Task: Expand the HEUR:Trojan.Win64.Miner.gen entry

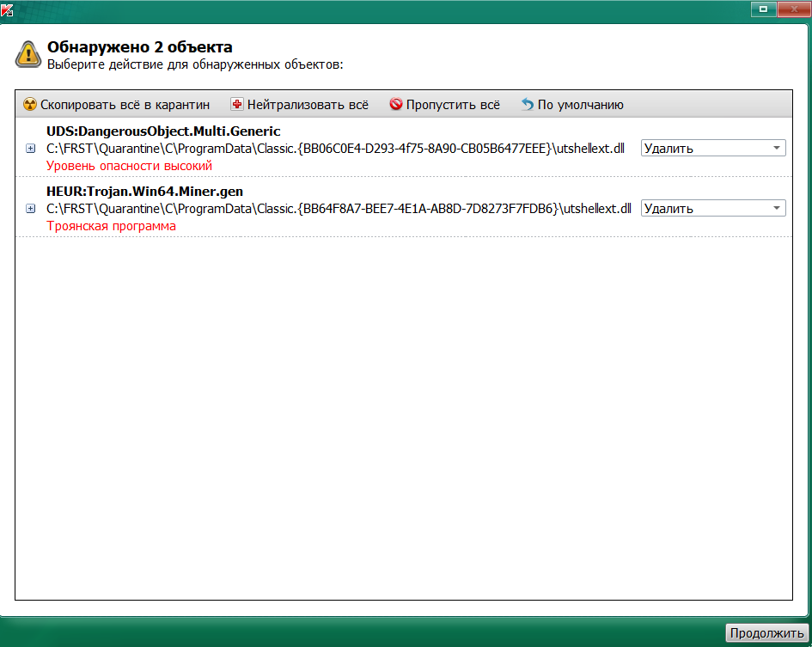Action: 31,209
